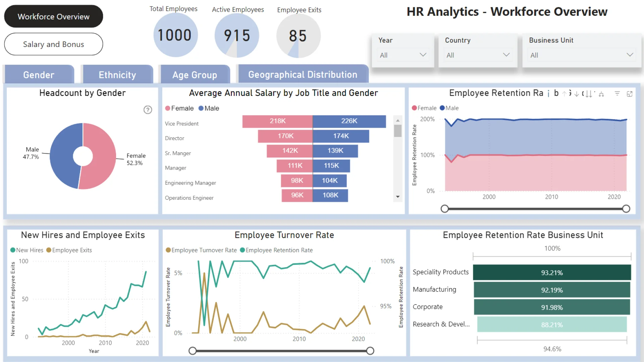Select the Operations Engineer female 96K bar

click(297, 195)
